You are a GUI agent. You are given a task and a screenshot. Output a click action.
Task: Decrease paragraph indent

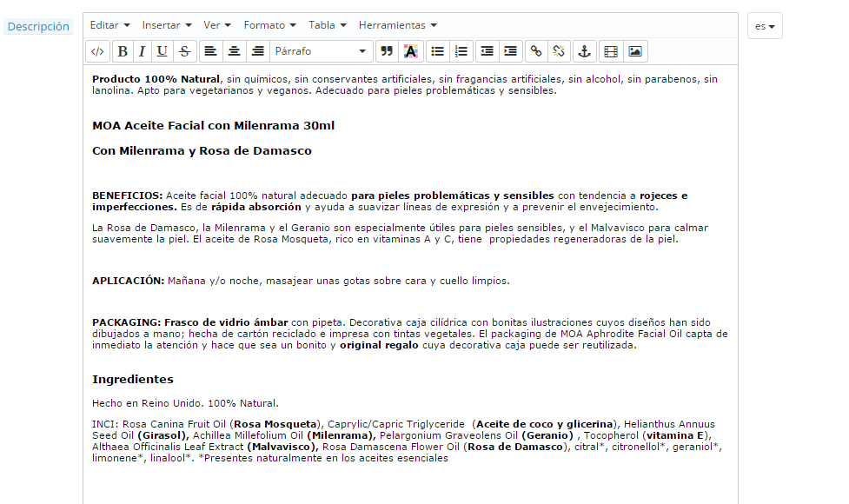click(x=488, y=51)
